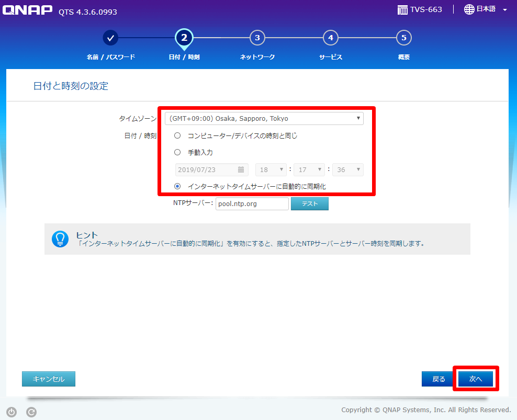
Task: Click the restart/refresh icon at bottom left
Action: click(x=31, y=412)
